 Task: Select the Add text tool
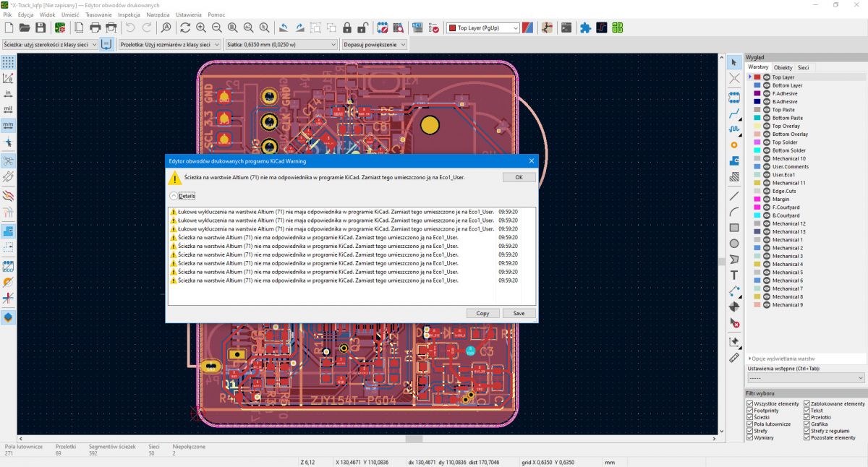tap(734, 275)
